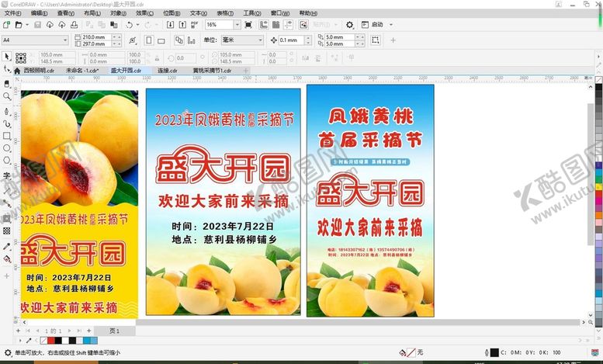Click the Publish to PDF icon
This screenshot has height=364, width=603.
tap(194, 25)
